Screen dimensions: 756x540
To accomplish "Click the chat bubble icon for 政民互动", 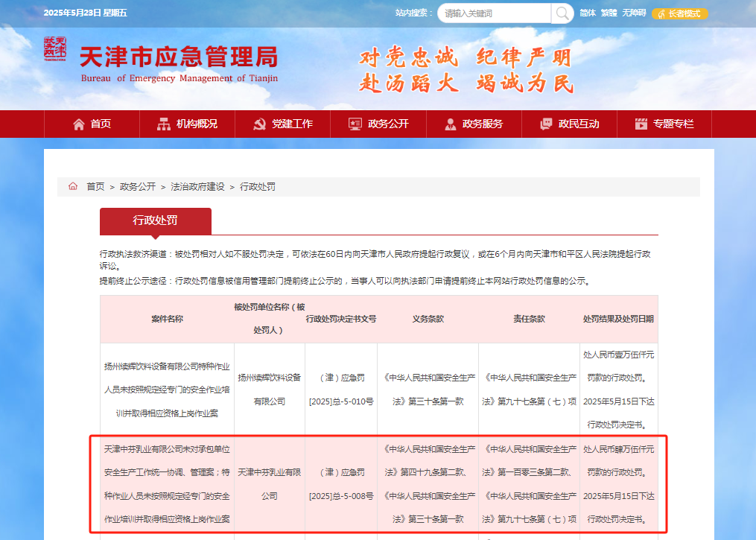I will (x=546, y=124).
